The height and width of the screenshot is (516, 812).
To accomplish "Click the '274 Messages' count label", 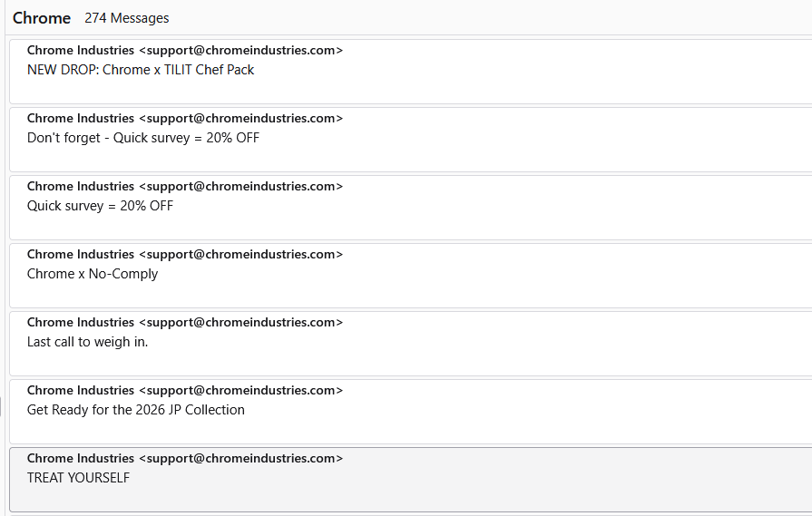I will click(127, 18).
